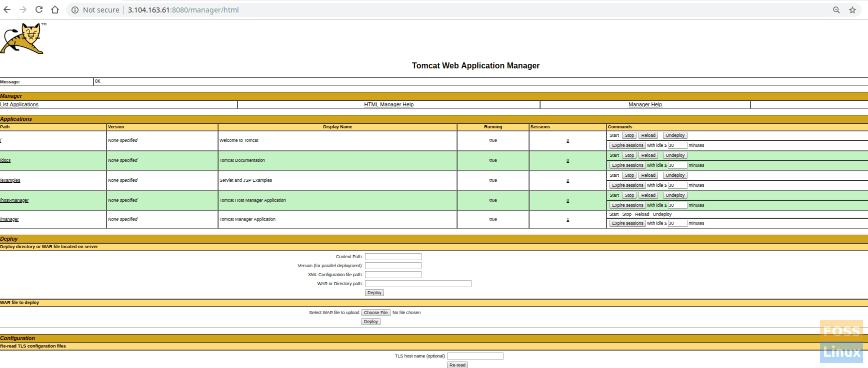Viewport: 868px width, 368px height.
Task: Open the /docs application path
Action: (5, 160)
